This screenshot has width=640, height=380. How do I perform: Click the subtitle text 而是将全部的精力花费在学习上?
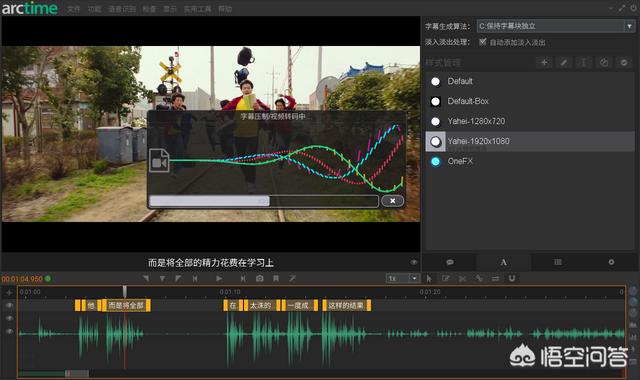(211, 263)
